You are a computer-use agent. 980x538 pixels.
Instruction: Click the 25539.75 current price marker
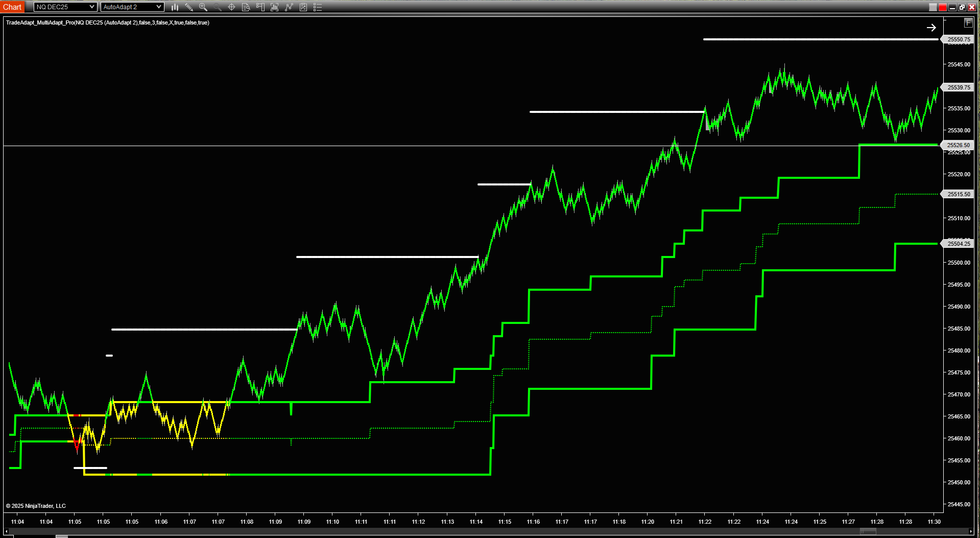(959, 87)
